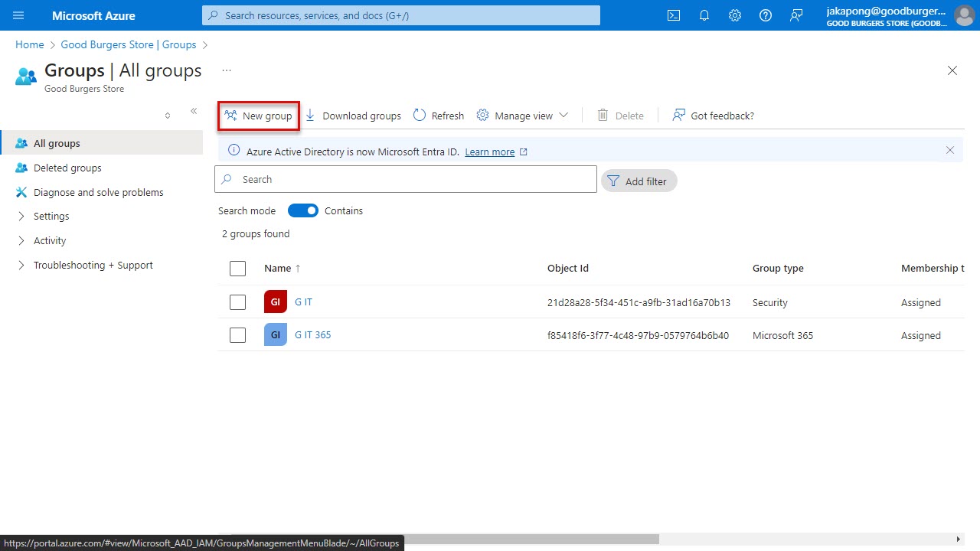
Task: Open the notifications bell
Action: [704, 15]
